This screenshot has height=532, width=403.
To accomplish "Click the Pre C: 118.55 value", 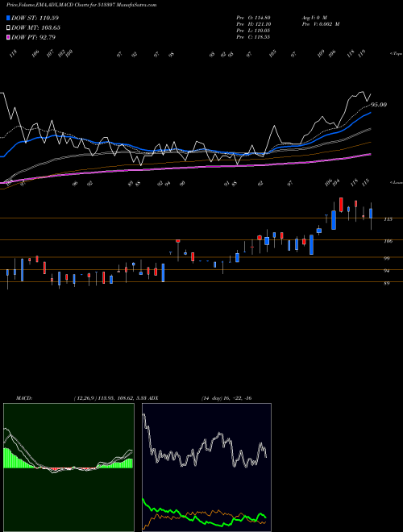I will (x=253, y=37).
